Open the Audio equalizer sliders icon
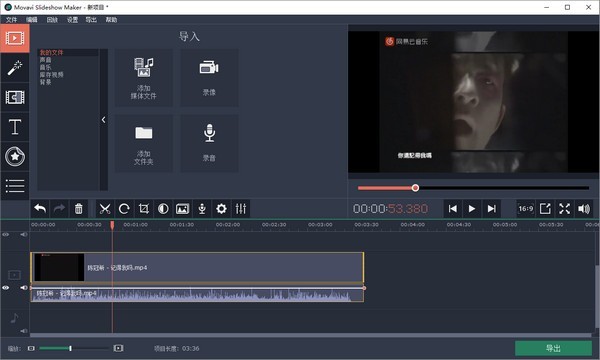This screenshot has height=360, width=600. 241,209
